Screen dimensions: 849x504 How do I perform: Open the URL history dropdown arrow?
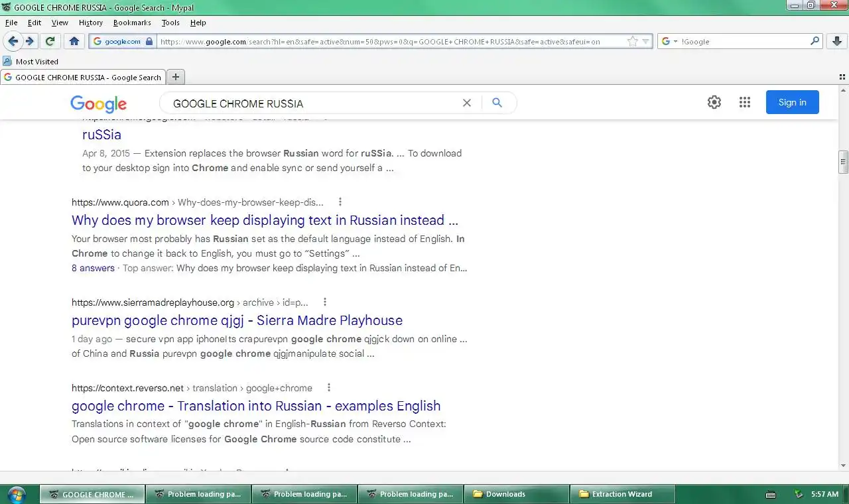coord(645,41)
